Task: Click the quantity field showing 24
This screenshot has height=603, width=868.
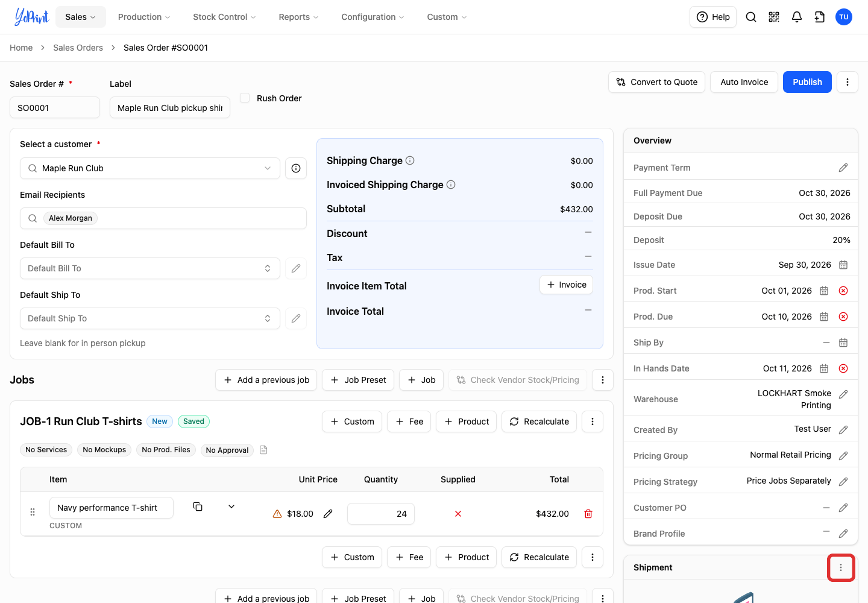Action: (381, 514)
